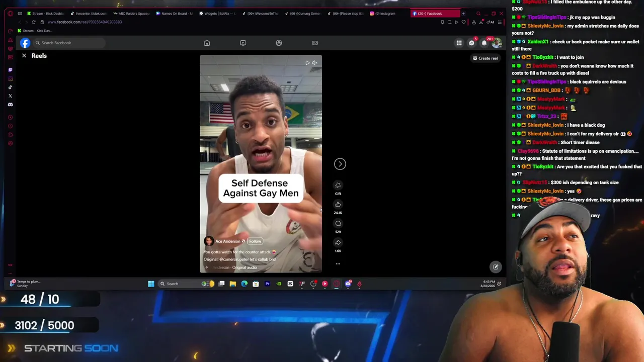Viewport: 644px width, 362px height.
Task: Open Ace Anderson's profile name link
Action: (228, 241)
